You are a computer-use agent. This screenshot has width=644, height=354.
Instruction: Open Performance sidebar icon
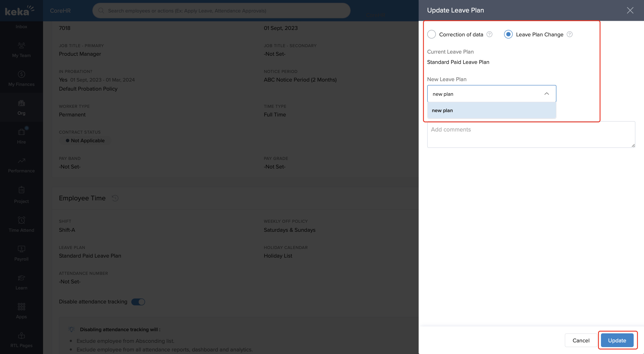point(22,161)
